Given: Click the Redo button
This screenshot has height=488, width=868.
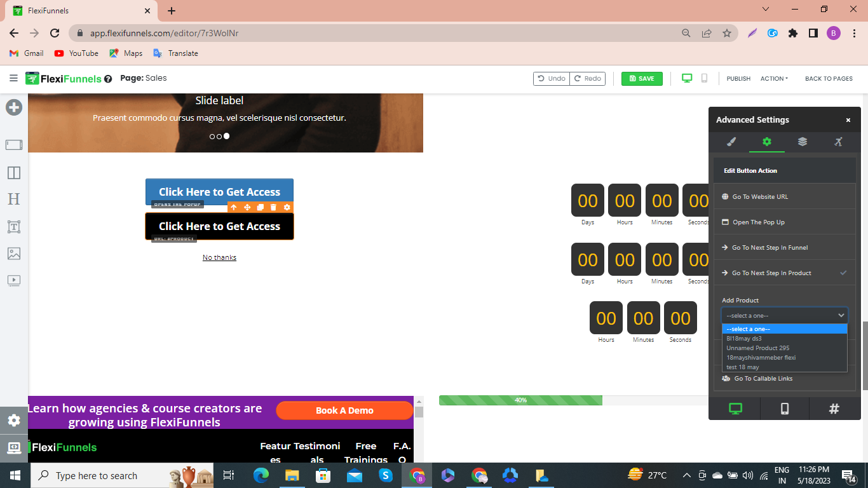Looking at the screenshot, I should click(587, 78).
